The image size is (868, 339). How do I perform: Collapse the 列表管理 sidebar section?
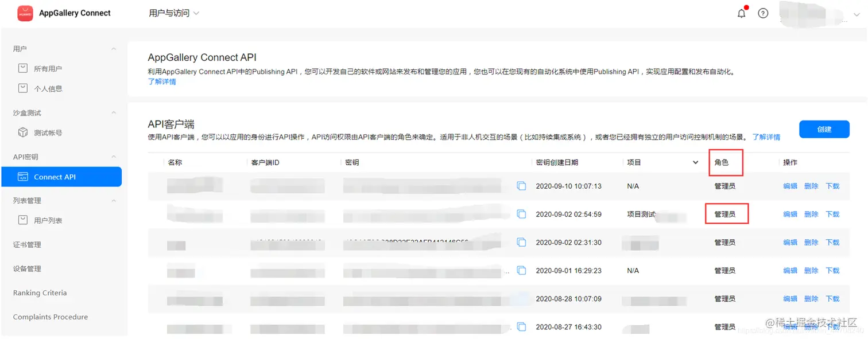[x=114, y=201]
